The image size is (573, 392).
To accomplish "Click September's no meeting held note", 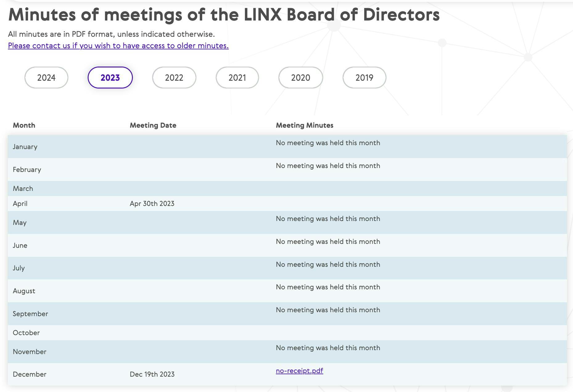I will pos(328,310).
